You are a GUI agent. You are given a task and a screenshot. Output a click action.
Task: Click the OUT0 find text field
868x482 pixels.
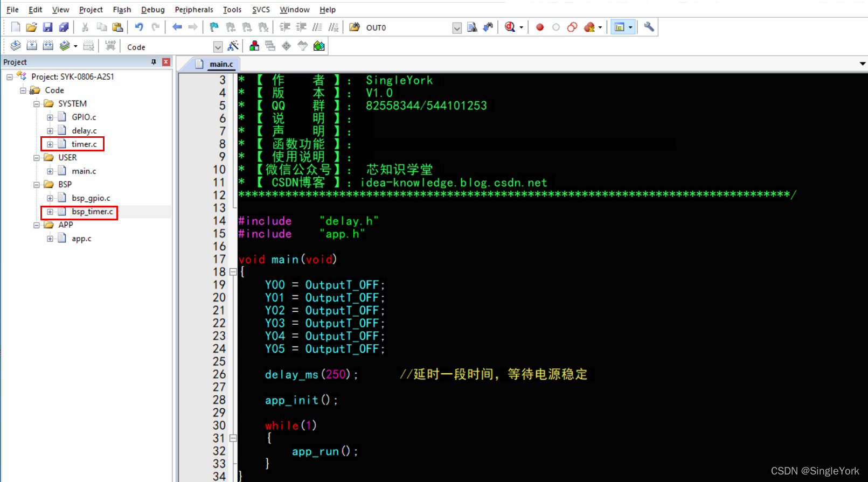pyautogui.click(x=408, y=27)
